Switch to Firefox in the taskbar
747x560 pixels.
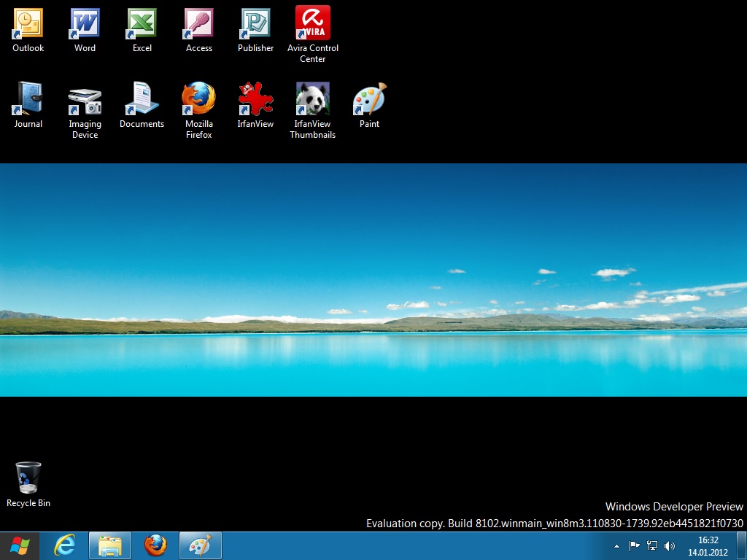[155, 545]
